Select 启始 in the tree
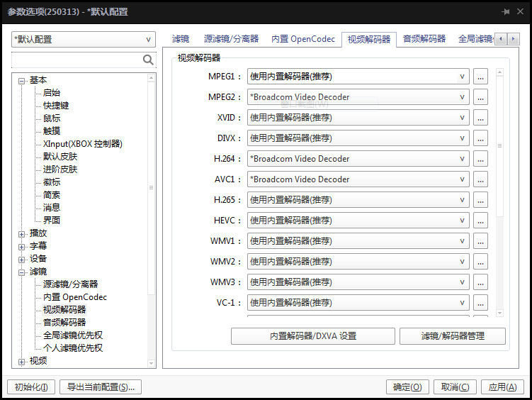 (52, 93)
